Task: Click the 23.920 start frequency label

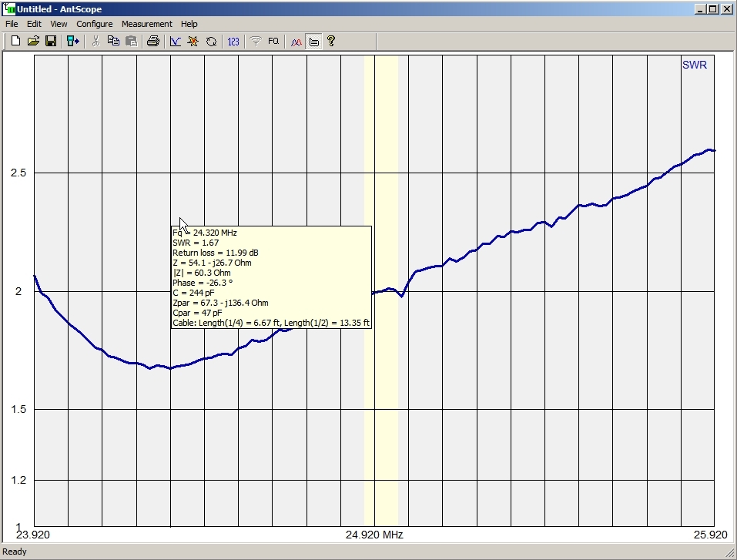Action: pos(33,535)
